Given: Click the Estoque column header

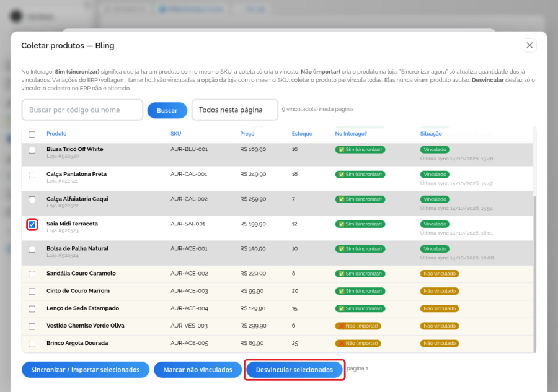Looking at the screenshot, I should pyautogui.click(x=302, y=134).
